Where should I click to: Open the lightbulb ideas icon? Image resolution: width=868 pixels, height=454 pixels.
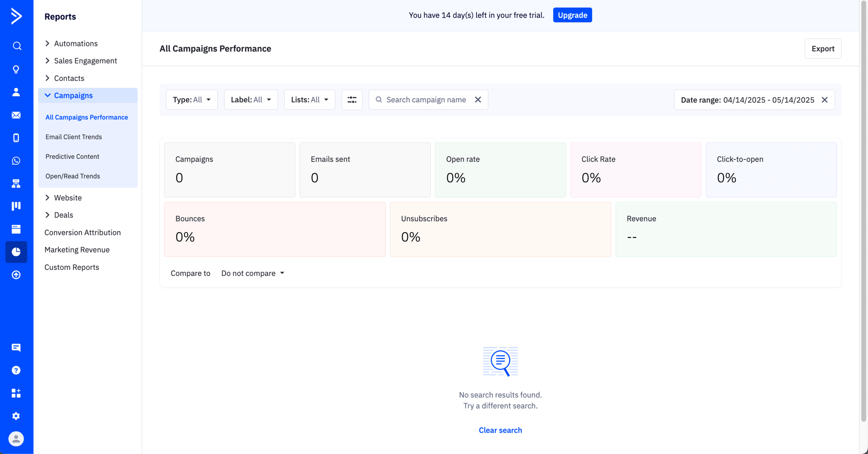(16, 69)
